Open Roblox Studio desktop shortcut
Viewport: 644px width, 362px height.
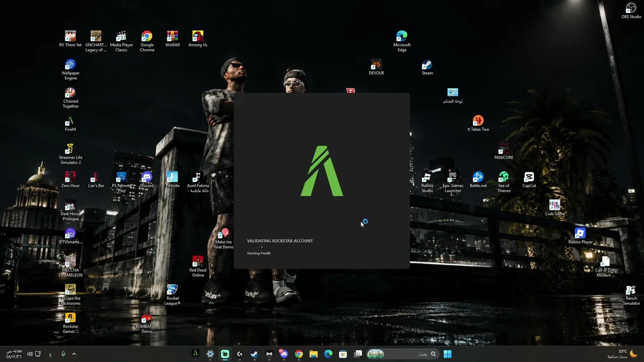tap(427, 183)
